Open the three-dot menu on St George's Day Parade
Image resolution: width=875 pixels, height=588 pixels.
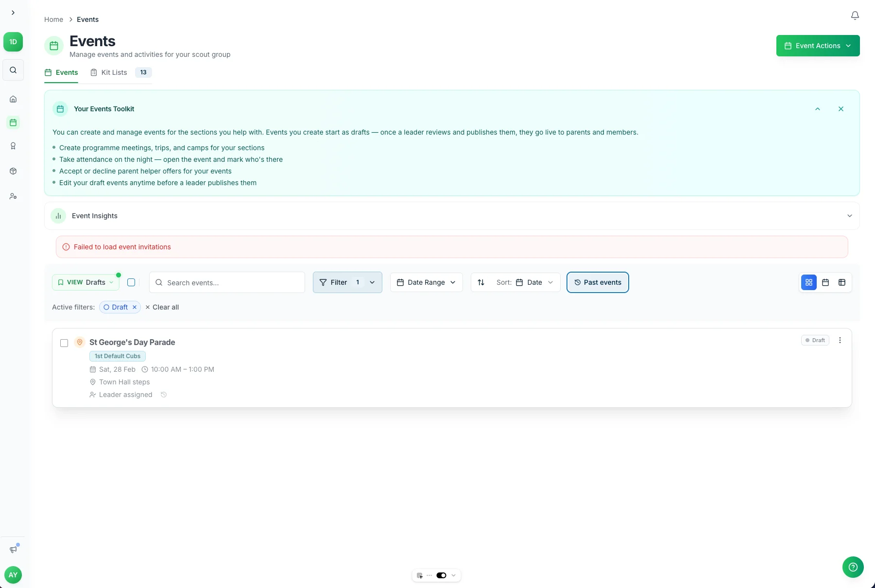(840, 340)
